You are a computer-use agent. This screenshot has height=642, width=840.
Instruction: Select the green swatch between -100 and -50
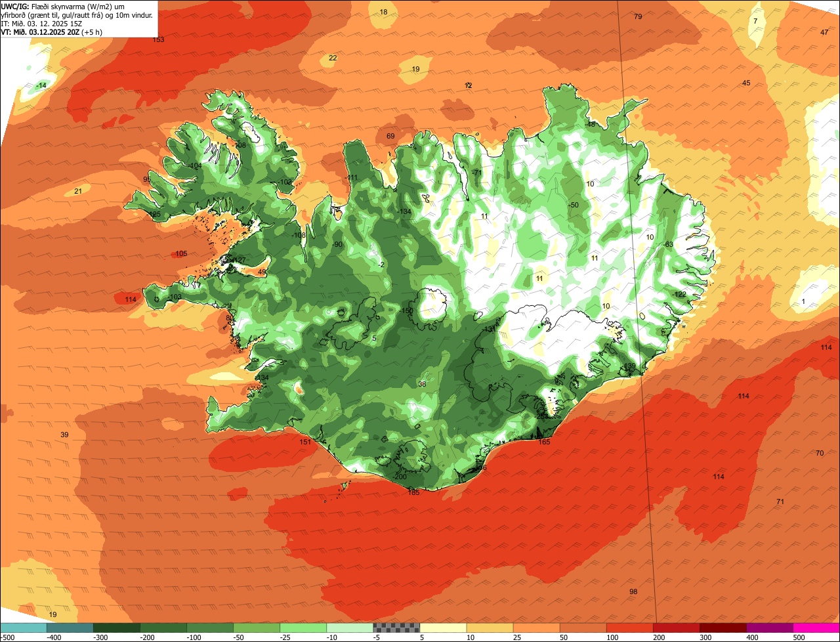click(x=210, y=628)
